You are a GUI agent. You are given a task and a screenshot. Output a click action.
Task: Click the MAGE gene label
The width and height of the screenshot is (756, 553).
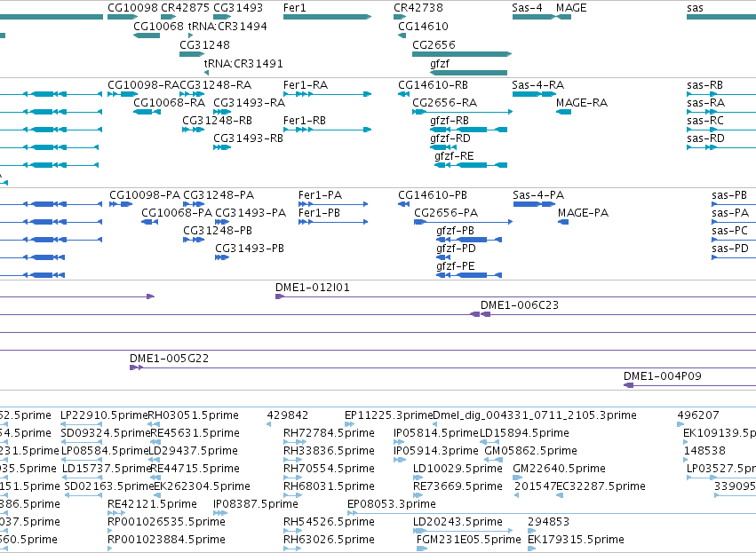point(571,8)
